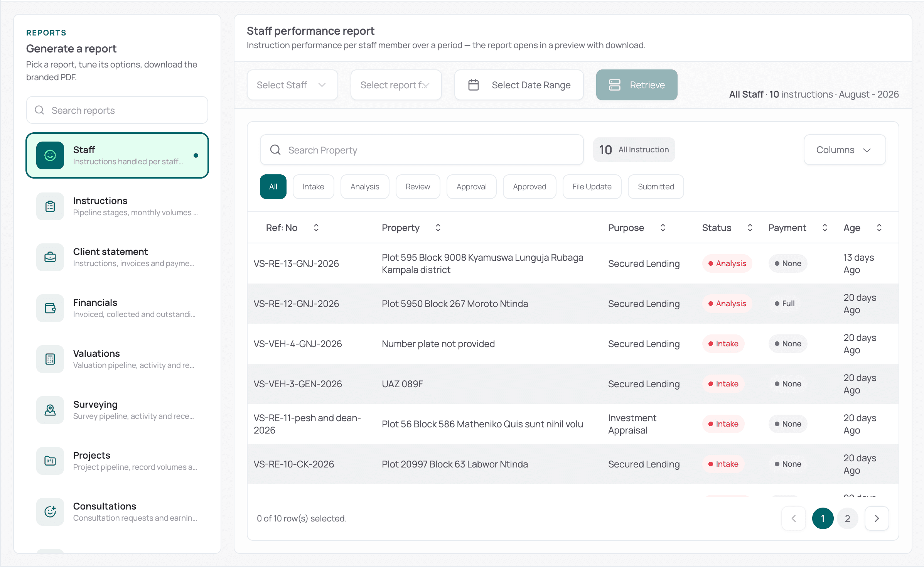Click reference VS-RE-13-GNJ-2026
The image size is (924, 567).
click(296, 263)
